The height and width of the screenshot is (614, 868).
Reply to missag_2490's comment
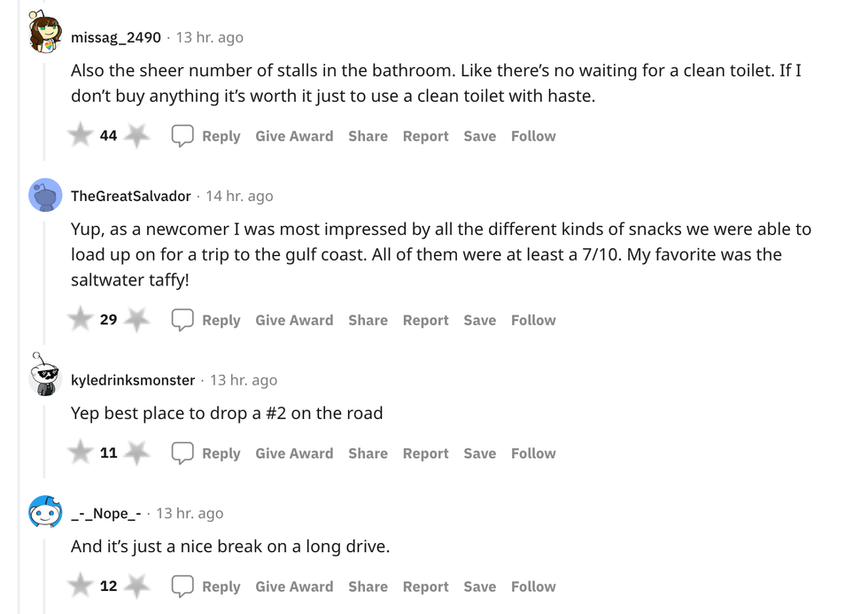tap(207, 136)
